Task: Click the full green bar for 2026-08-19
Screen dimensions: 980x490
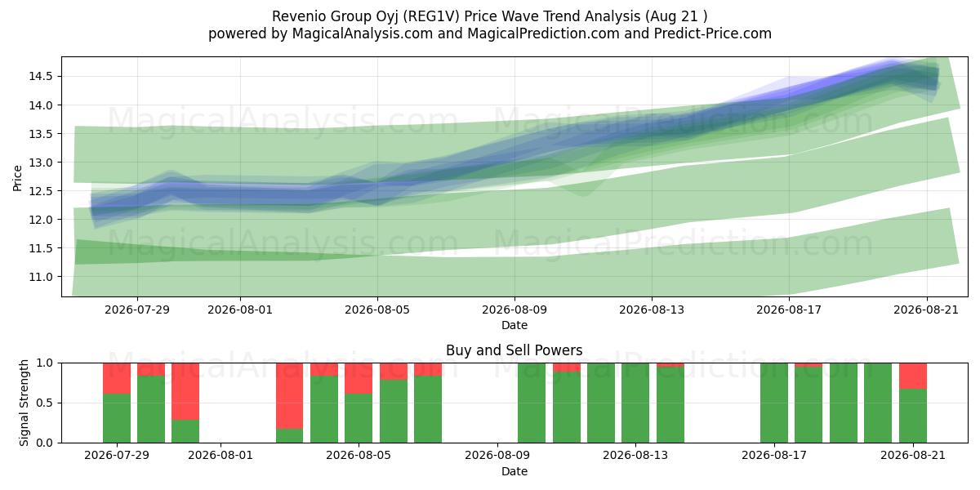Action: pyautogui.click(x=844, y=403)
